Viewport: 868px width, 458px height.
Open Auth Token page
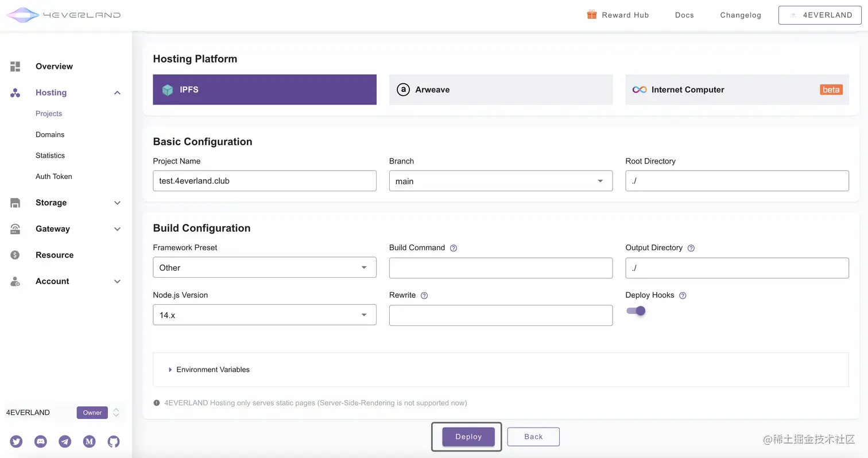tap(54, 176)
